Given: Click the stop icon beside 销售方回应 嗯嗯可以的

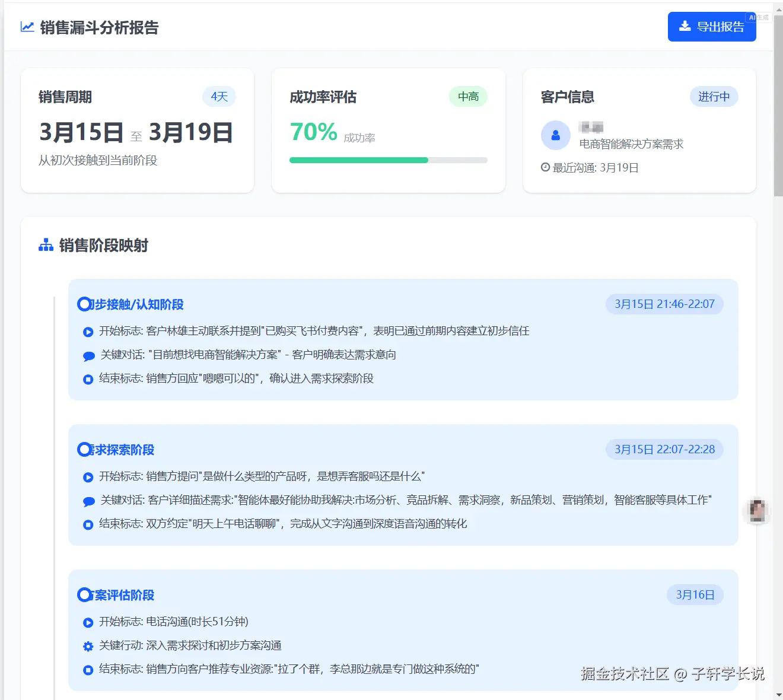Looking at the screenshot, I should (x=88, y=380).
